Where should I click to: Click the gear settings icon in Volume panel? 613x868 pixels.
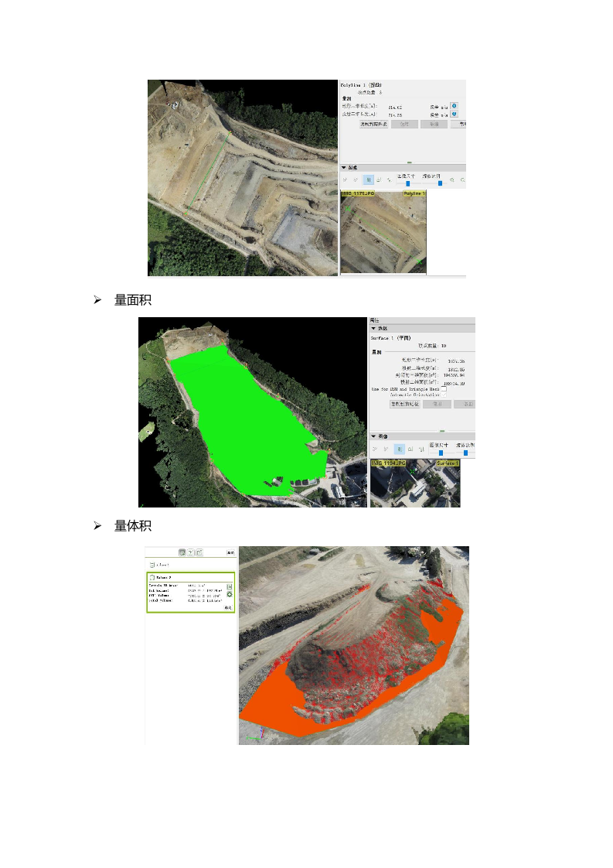pyautogui.click(x=229, y=595)
